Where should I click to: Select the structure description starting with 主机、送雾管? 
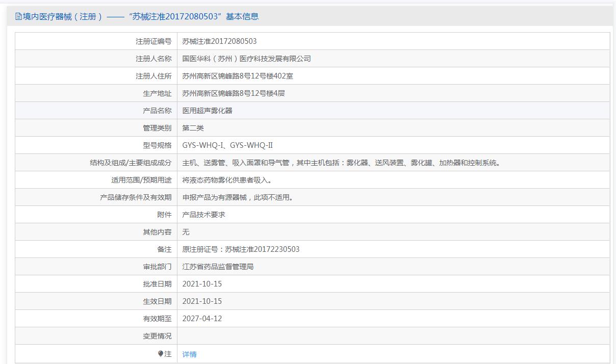342,163
